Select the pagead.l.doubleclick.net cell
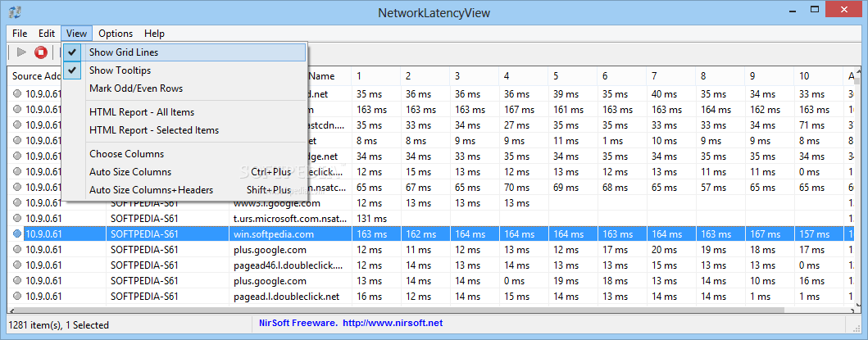The image size is (868, 340). point(292,297)
